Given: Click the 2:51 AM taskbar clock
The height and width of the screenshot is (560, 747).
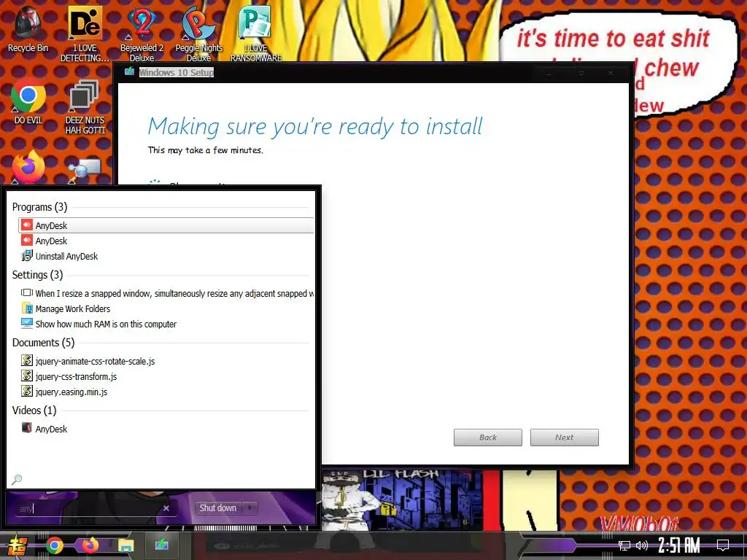Looking at the screenshot, I should [x=679, y=545].
